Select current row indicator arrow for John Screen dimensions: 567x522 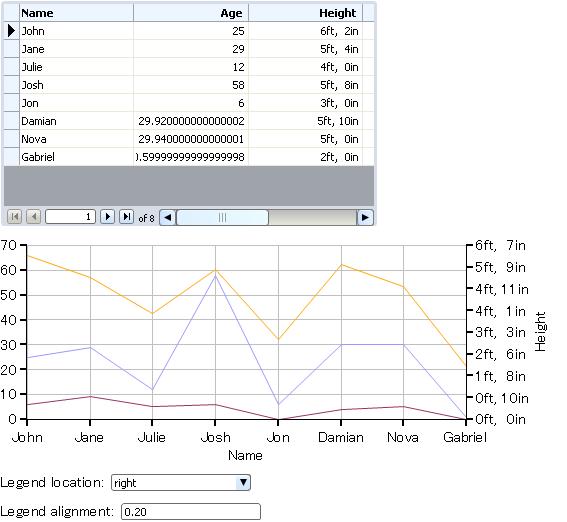pyautogui.click(x=11, y=31)
